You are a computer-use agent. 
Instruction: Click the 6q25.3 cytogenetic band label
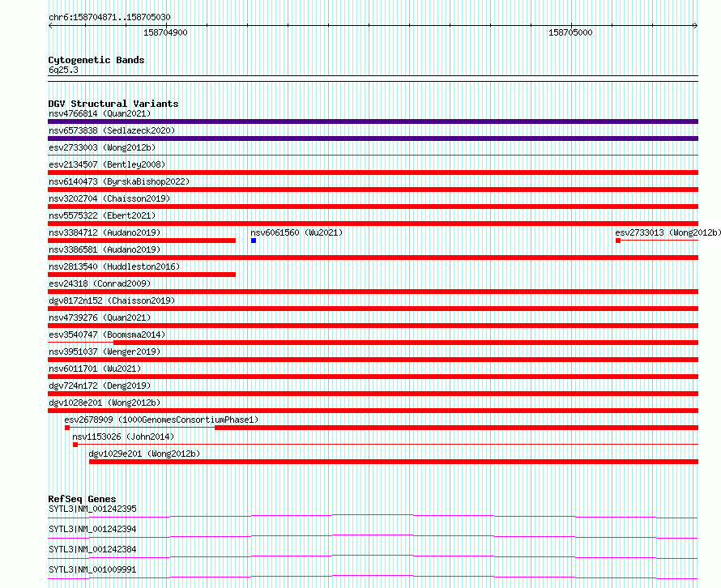[x=63, y=70]
